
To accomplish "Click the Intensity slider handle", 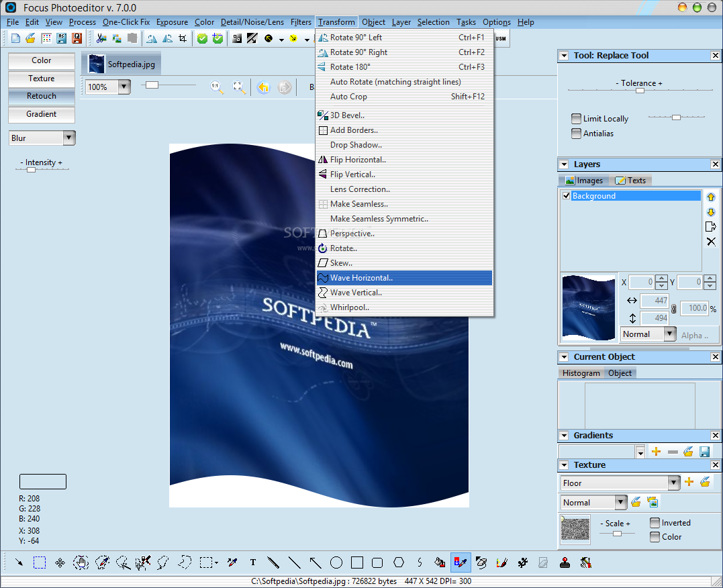I will [x=31, y=170].
